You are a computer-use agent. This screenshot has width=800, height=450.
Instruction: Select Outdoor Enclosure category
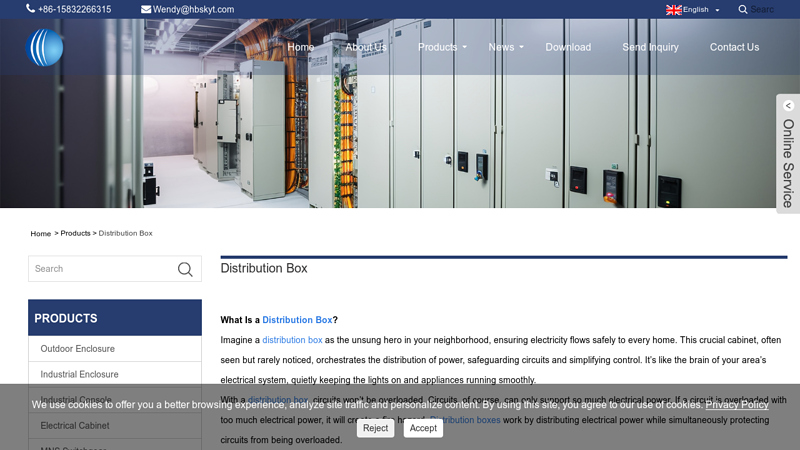pos(115,348)
